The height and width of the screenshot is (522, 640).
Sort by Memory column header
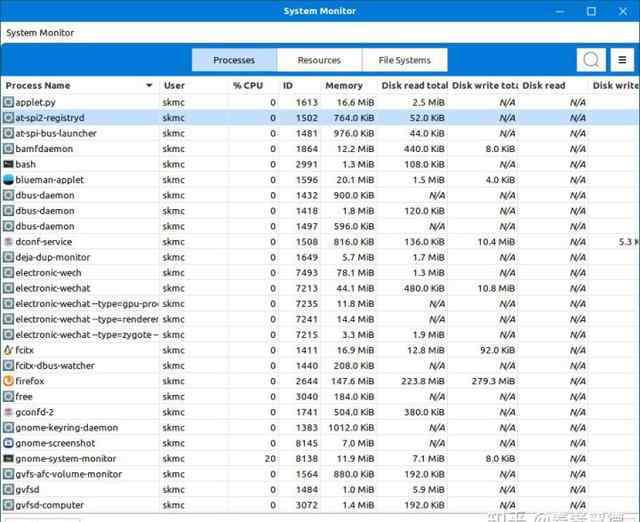[x=343, y=86]
